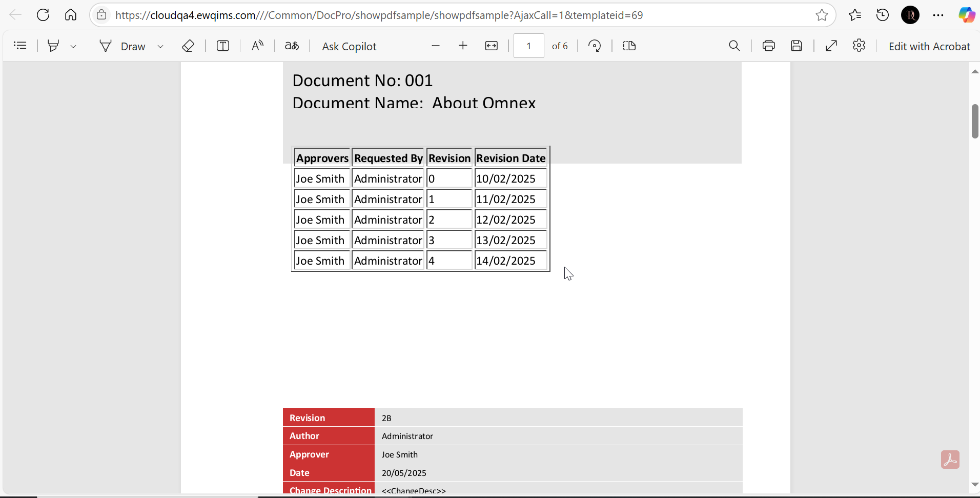Click the 'of 6' page count
Viewport: 980px width, 498px height.
coord(560,46)
